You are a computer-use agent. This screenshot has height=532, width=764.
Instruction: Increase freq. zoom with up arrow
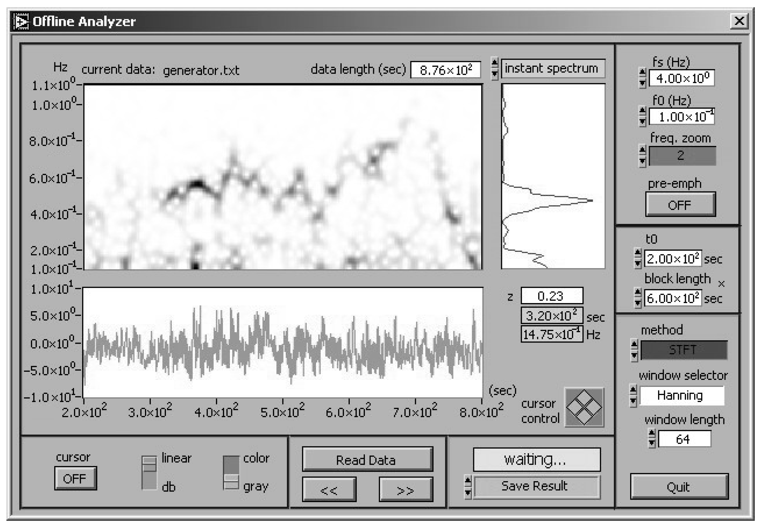pos(642,150)
